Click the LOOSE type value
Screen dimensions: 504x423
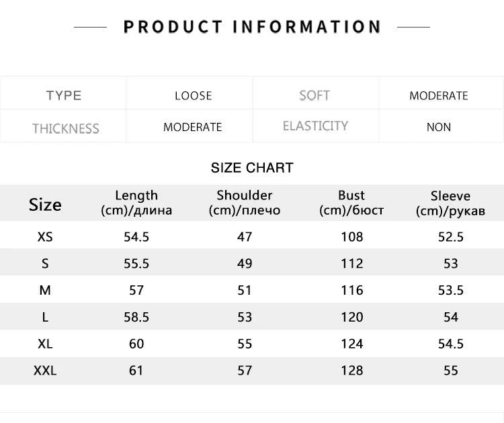pyautogui.click(x=193, y=95)
